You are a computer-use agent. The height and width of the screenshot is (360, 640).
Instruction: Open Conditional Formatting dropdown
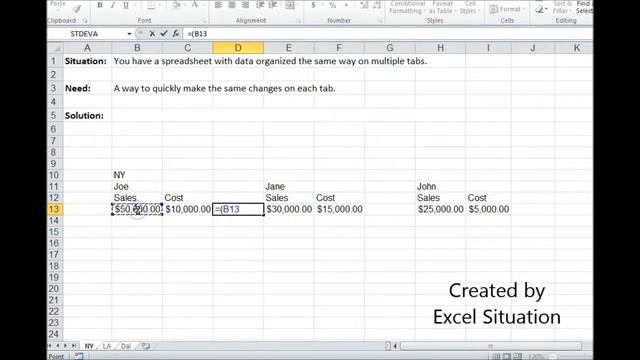pos(407,7)
